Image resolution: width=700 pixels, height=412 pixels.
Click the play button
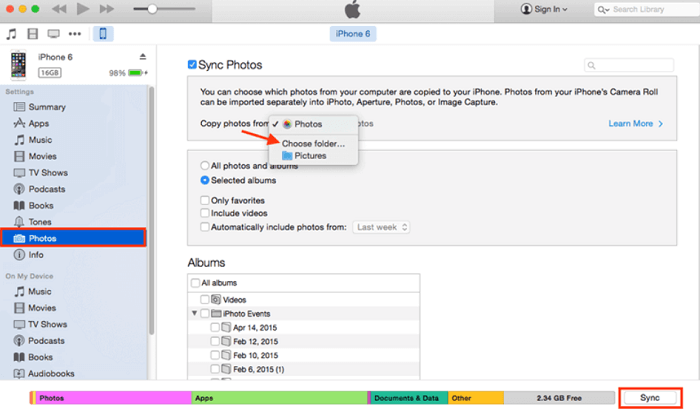[x=83, y=9]
